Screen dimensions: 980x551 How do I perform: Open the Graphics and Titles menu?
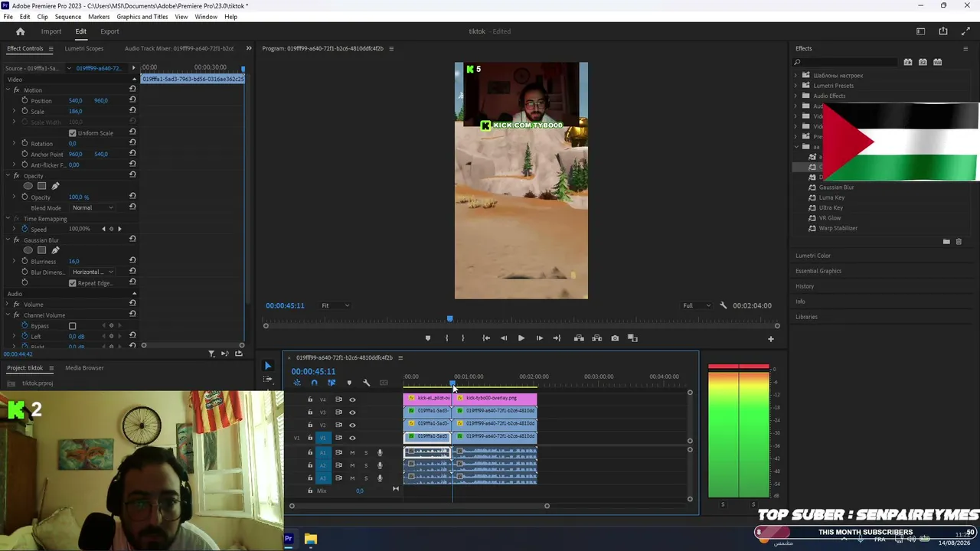(142, 17)
